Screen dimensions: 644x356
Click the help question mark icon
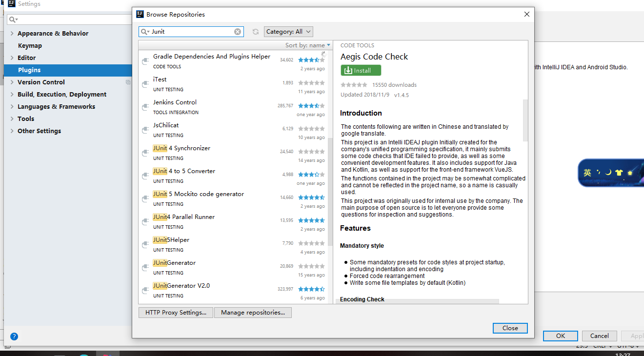pyautogui.click(x=14, y=336)
